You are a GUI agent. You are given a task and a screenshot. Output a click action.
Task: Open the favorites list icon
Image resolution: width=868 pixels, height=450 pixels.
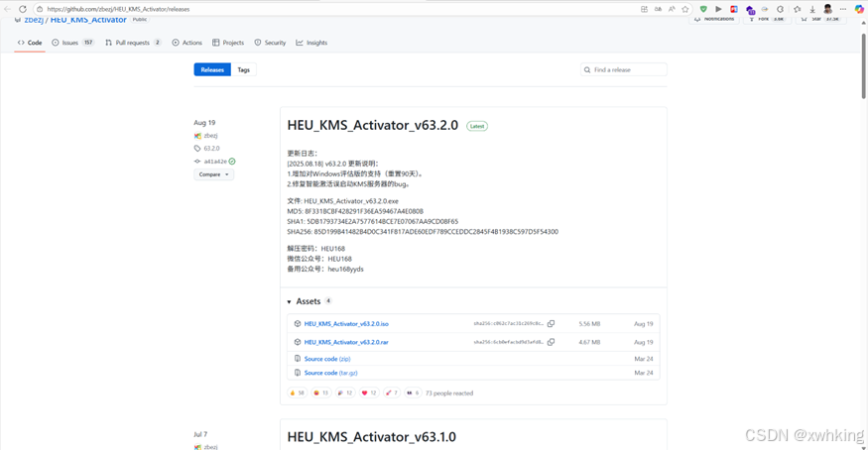coord(798,9)
